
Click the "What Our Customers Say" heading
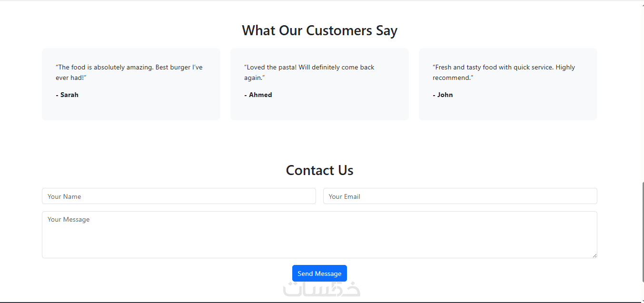(319, 30)
